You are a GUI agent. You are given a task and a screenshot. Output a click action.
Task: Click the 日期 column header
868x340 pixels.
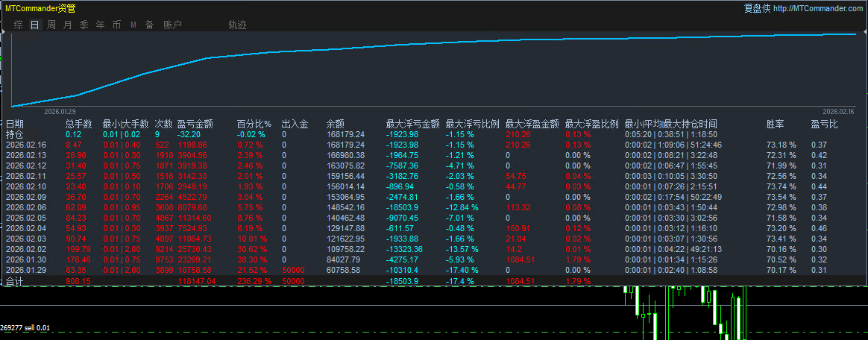(14, 124)
